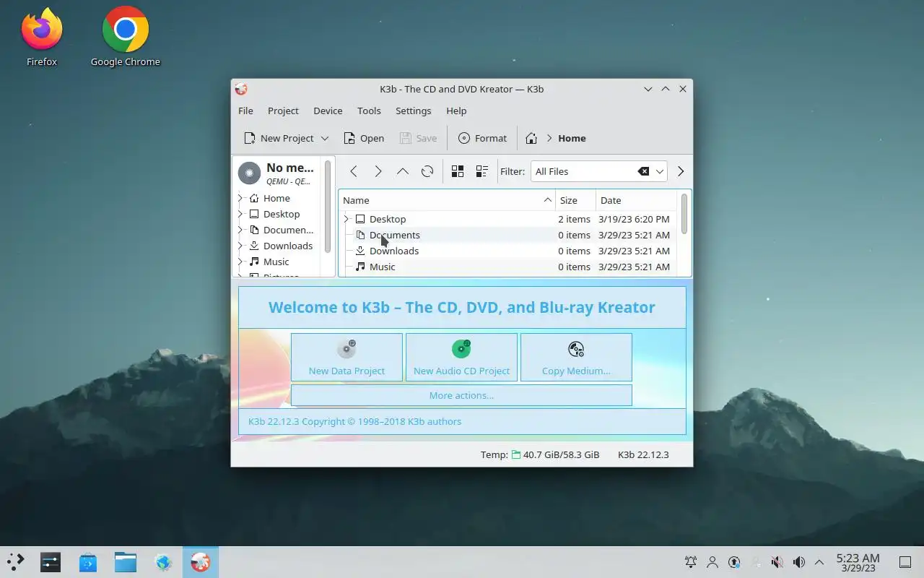The width and height of the screenshot is (924, 578).
Task: Show hidden system tray icons
Action: (x=819, y=562)
